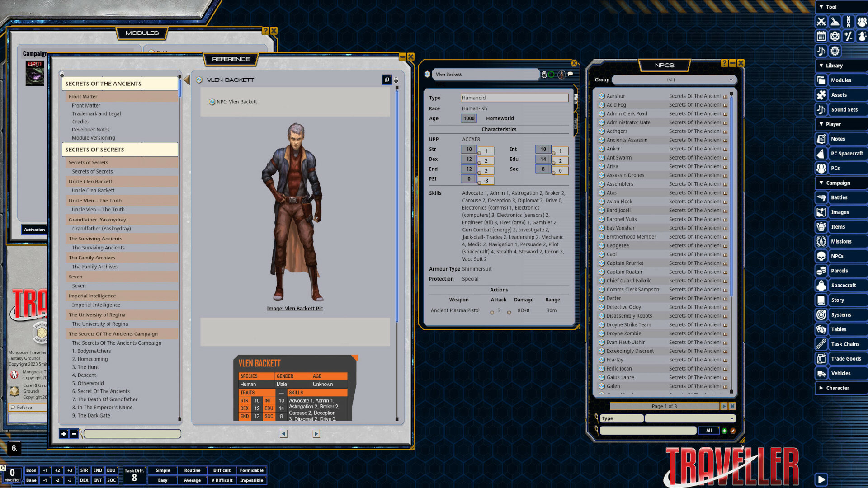This screenshot has height=488, width=868.
Task: Open the NPCs skull icon in sidebar
Action: 821,256
